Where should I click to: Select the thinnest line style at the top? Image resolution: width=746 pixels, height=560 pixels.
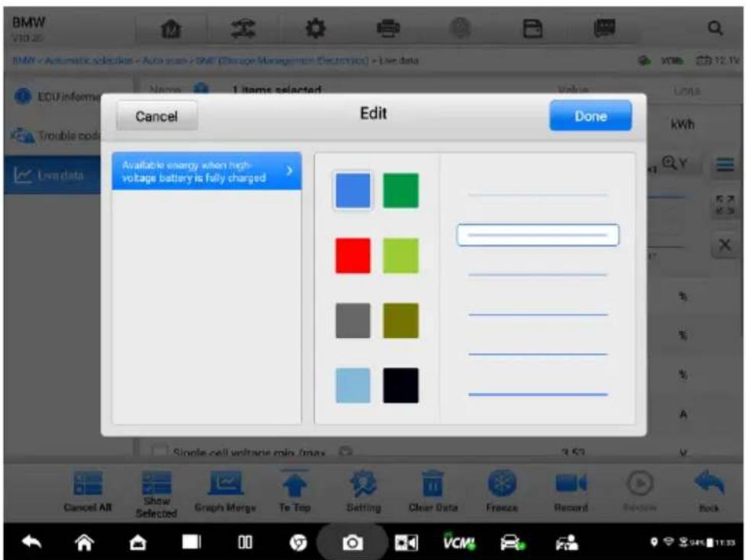click(538, 195)
